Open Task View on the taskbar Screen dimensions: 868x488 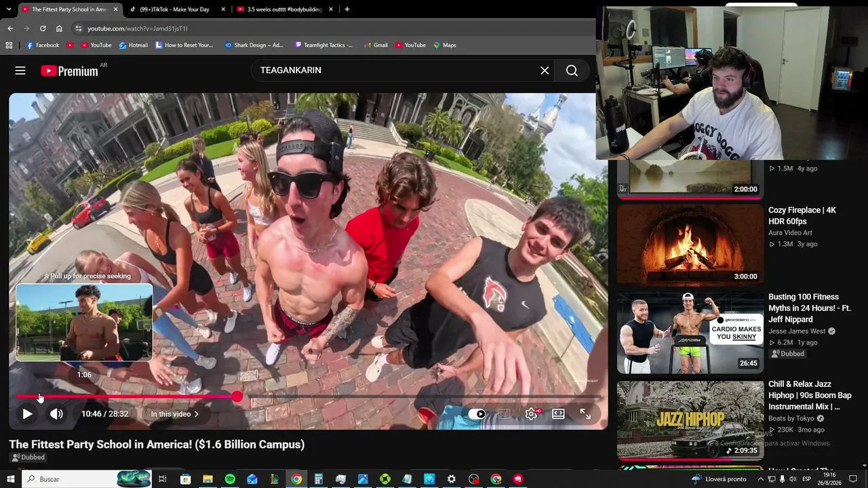163,479
